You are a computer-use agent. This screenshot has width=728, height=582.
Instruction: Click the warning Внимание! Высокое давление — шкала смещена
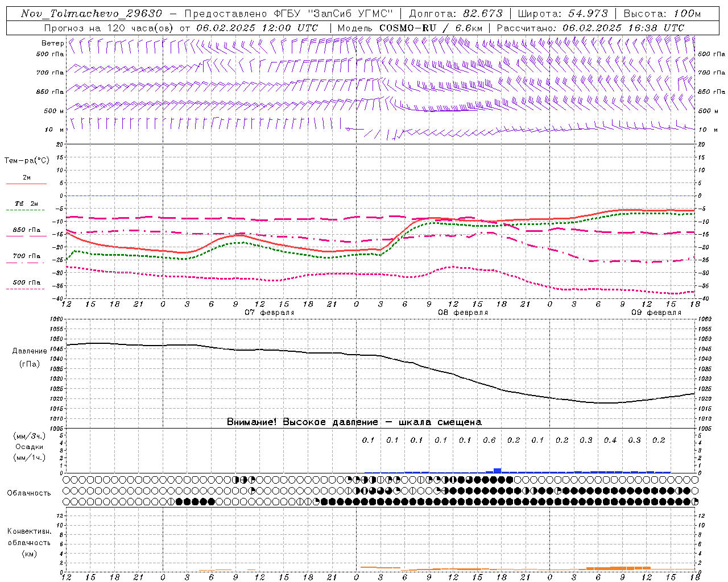354,422
